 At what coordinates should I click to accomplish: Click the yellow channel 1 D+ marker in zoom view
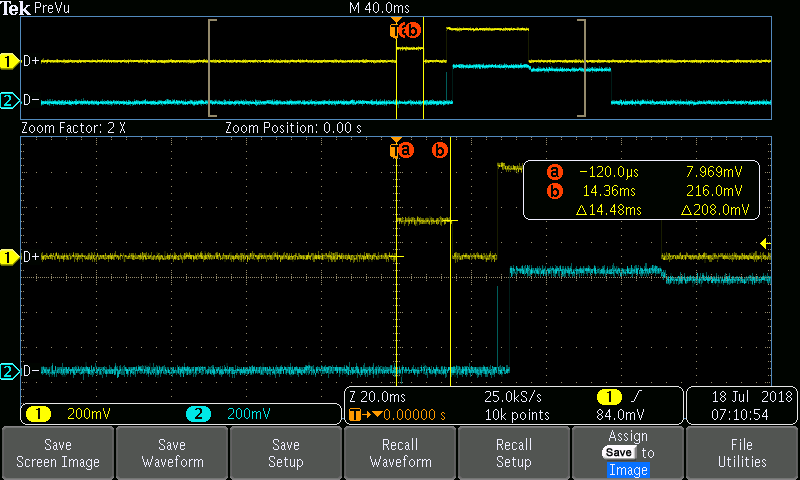(9, 257)
